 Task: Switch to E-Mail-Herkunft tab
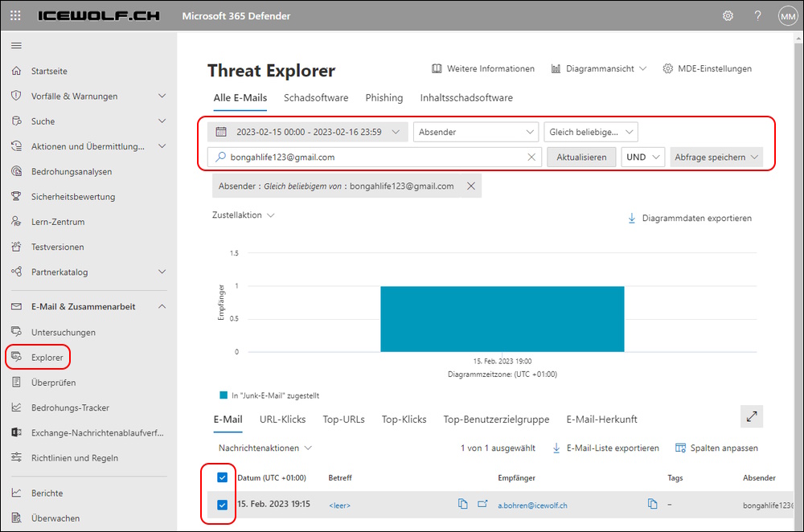(x=601, y=419)
